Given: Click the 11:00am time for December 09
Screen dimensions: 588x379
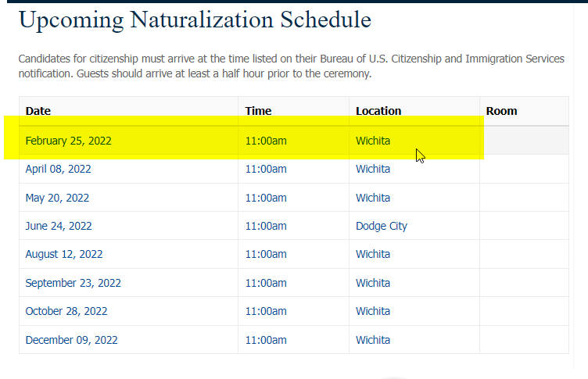Looking at the screenshot, I should [x=266, y=340].
